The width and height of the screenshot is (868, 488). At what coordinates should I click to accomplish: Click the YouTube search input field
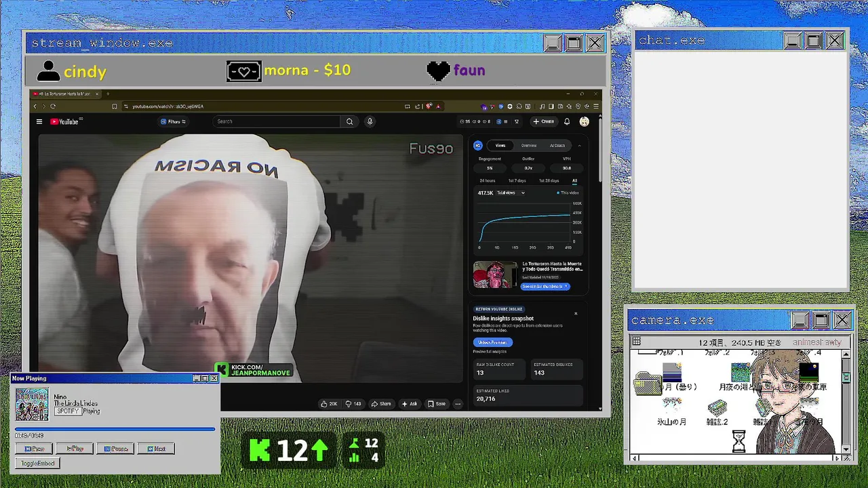coord(277,121)
